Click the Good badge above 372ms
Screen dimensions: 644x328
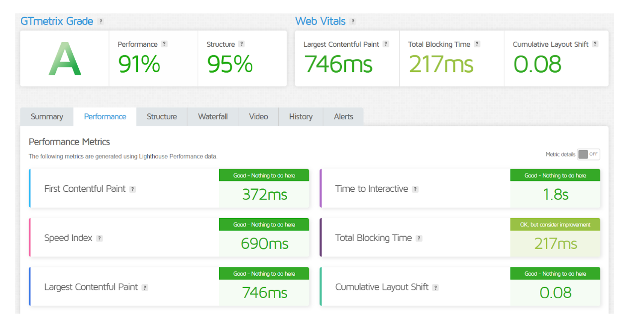[264, 175]
